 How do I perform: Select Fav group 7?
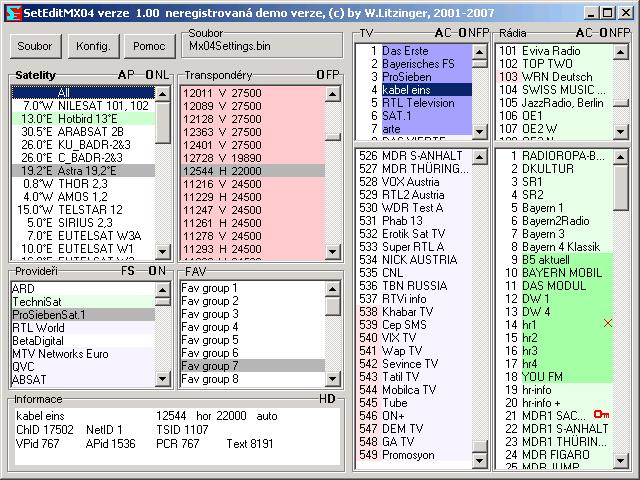[253, 366]
